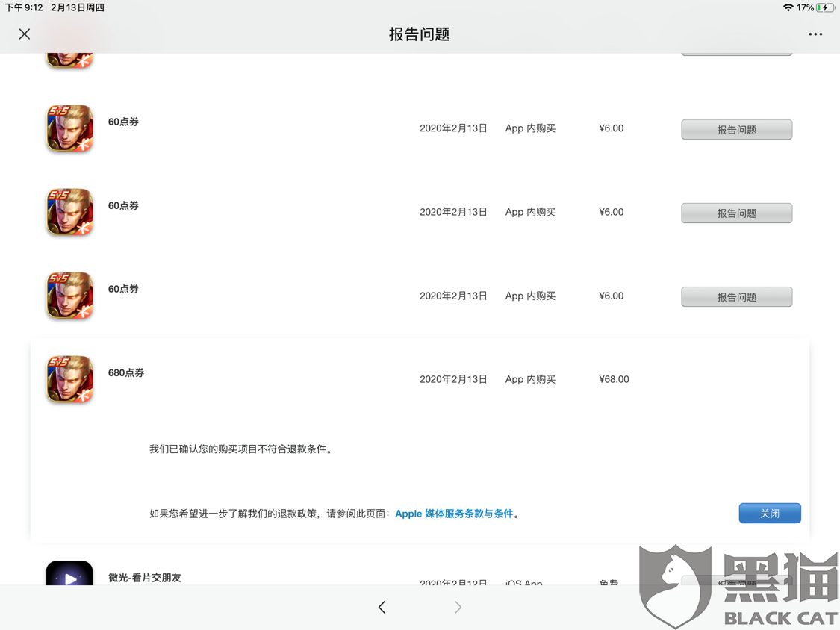Viewport: 840px width, 630px height.
Task: Select the ¥68.00 price
Action: coord(614,379)
